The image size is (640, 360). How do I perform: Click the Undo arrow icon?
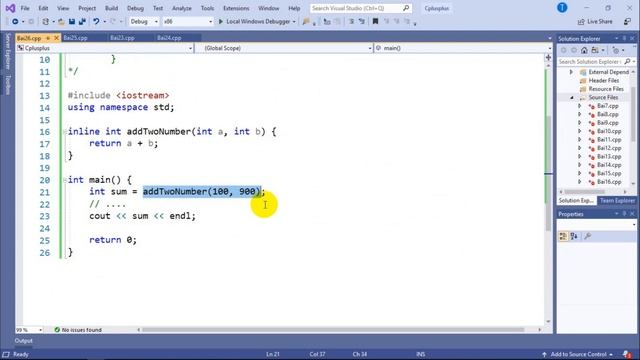click(x=96, y=22)
